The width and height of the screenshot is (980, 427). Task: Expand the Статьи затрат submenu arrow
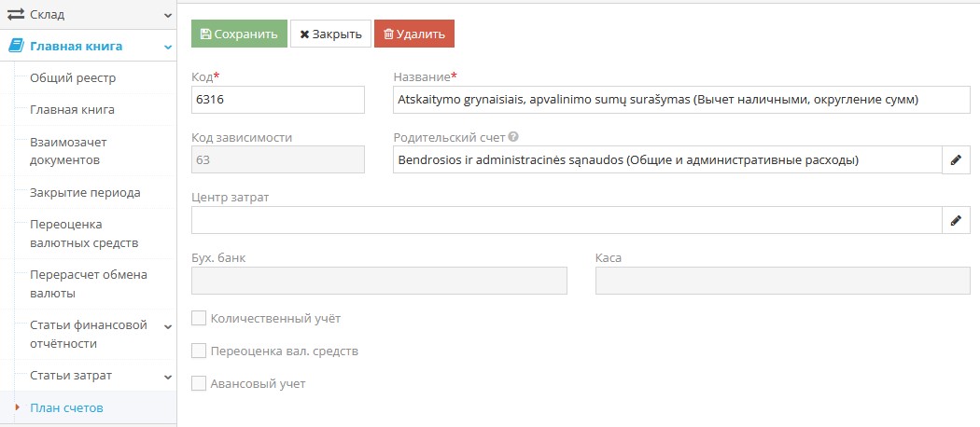(x=168, y=377)
